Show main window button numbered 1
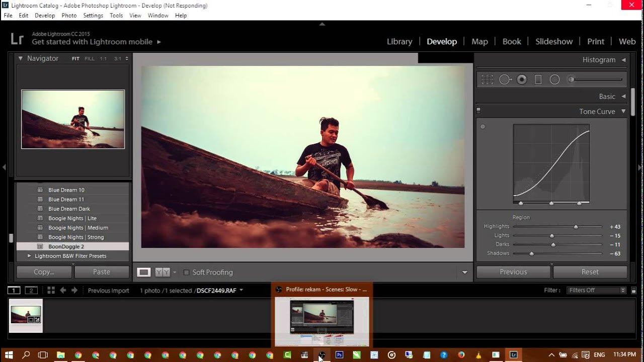Viewport: 644px width, 362px height. pos(14,290)
